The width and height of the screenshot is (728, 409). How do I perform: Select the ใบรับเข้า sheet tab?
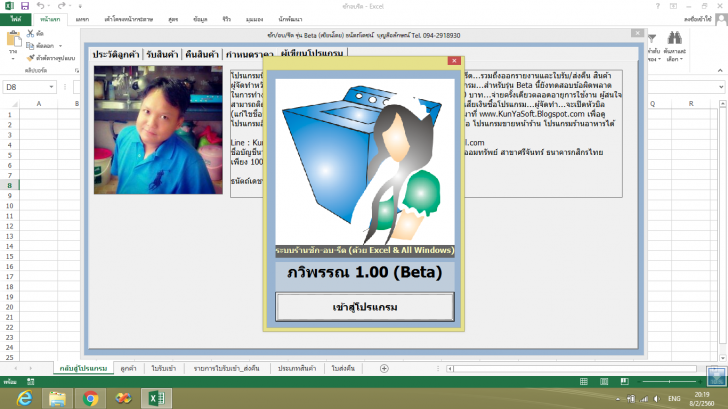point(163,368)
